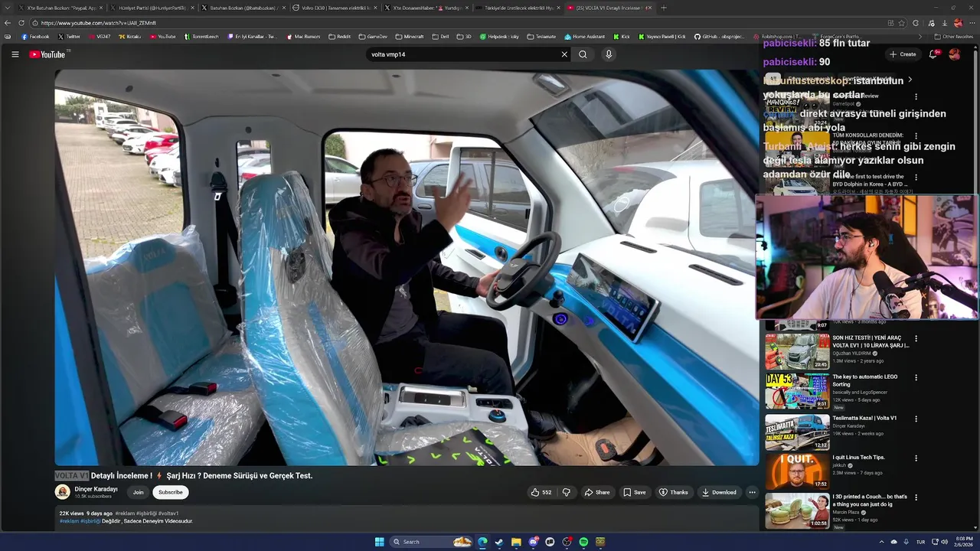980x551 pixels.
Task: Open the LEGO Sorting DAY 53 thumbnail
Action: click(x=797, y=391)
